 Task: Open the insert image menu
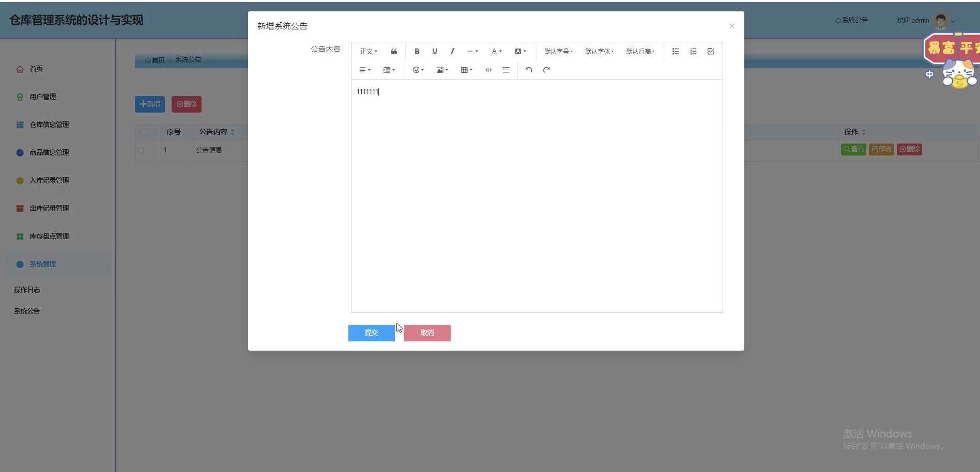[x=442, y=70]
